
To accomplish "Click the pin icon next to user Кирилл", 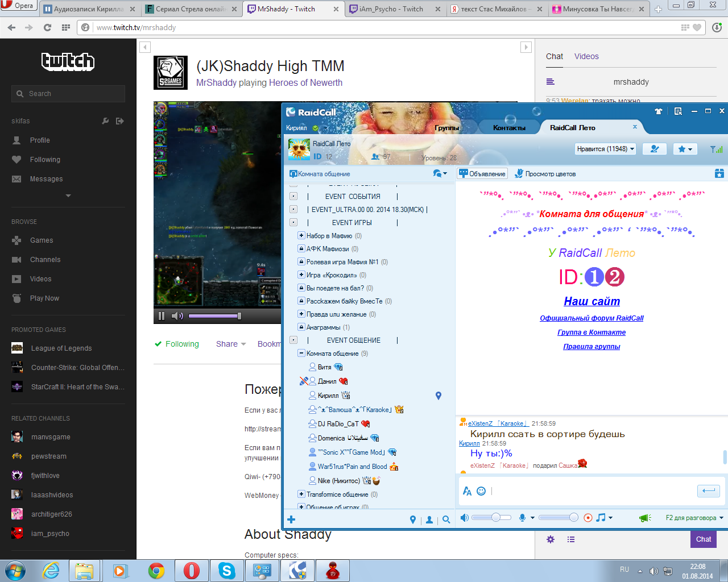I will click(439, 396).
